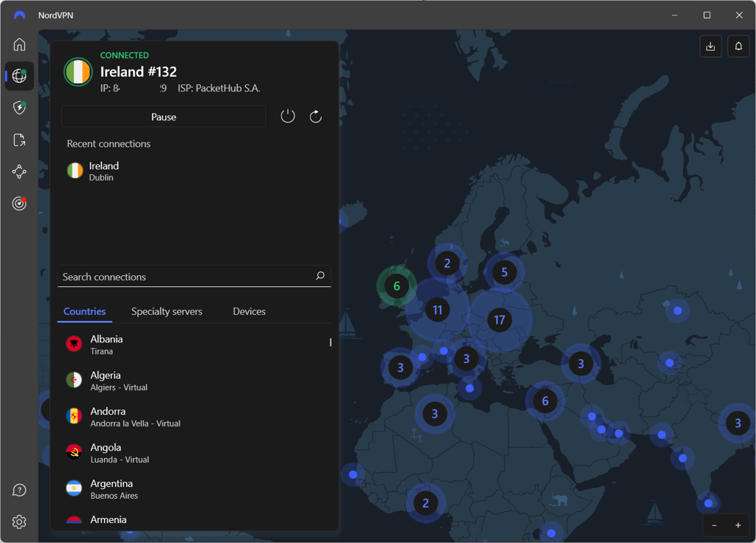The height and width of the screenshot is (543, 756).
Task: Switch to Specialty servers tab
Action: (x=167, y=311)
